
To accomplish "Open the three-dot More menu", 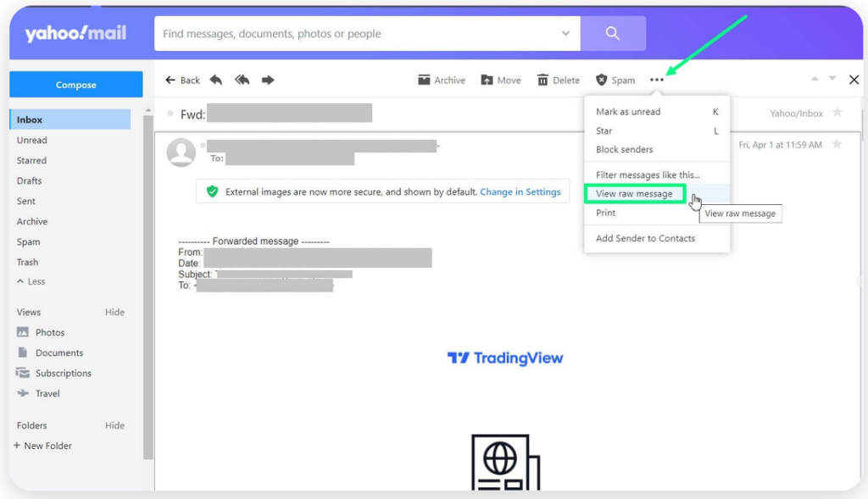I will (657, 80).
